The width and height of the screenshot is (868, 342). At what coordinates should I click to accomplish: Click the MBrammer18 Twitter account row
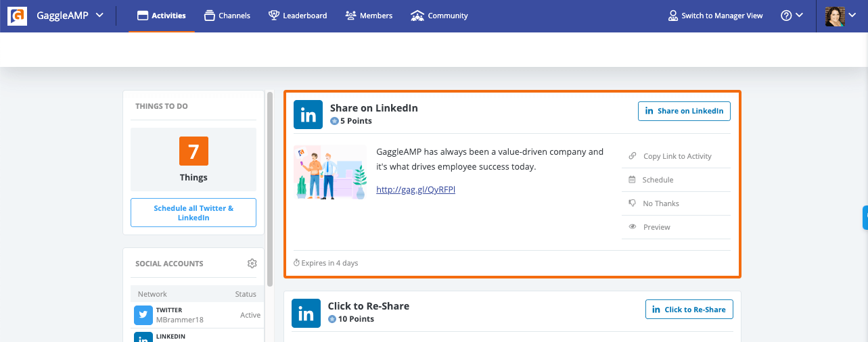tap(198, 315)
